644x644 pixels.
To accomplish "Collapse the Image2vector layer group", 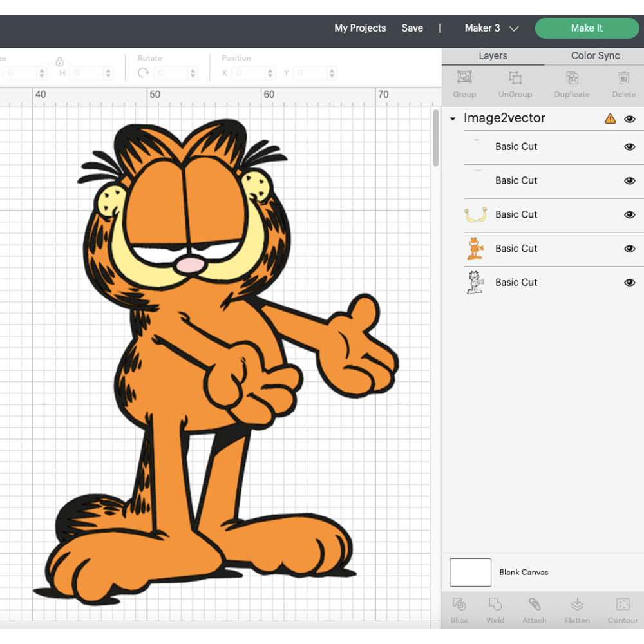I will pyautogui.click(x=453, y=119).
